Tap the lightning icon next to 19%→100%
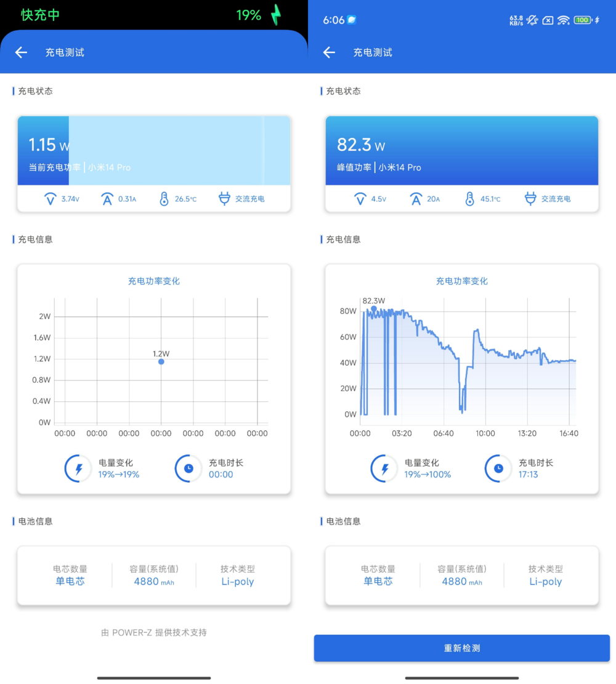This screenshot has height=684, width=616. [x=385, y=469]
